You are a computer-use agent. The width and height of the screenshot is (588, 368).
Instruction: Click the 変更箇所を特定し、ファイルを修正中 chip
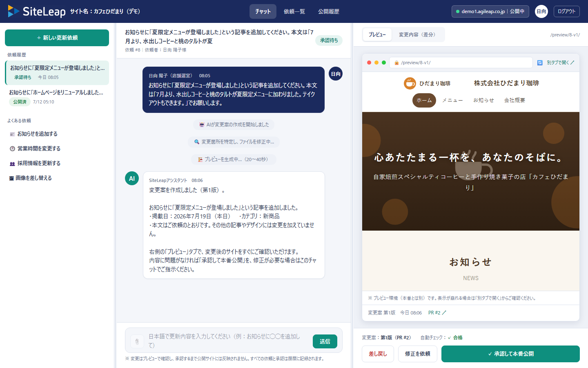[x=234, y=142]
